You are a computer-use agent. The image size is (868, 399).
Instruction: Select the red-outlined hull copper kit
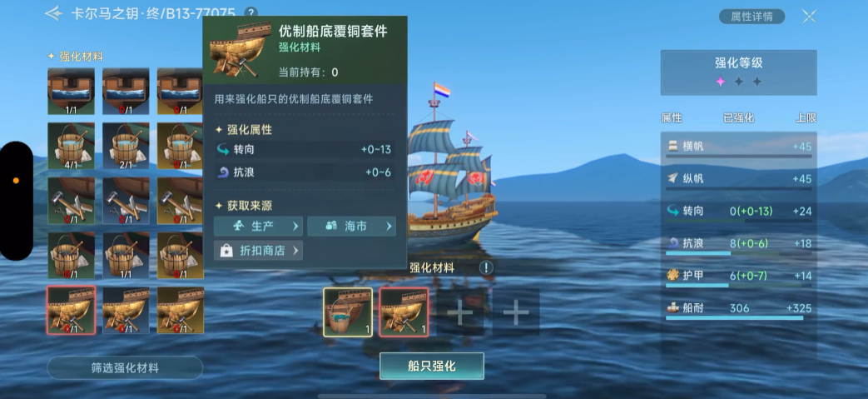(x=71, y=311)
